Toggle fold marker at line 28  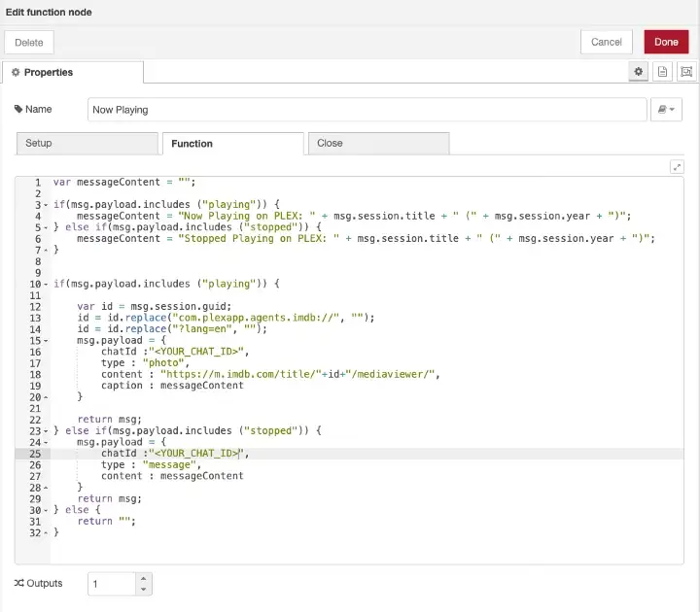(46, 488)
